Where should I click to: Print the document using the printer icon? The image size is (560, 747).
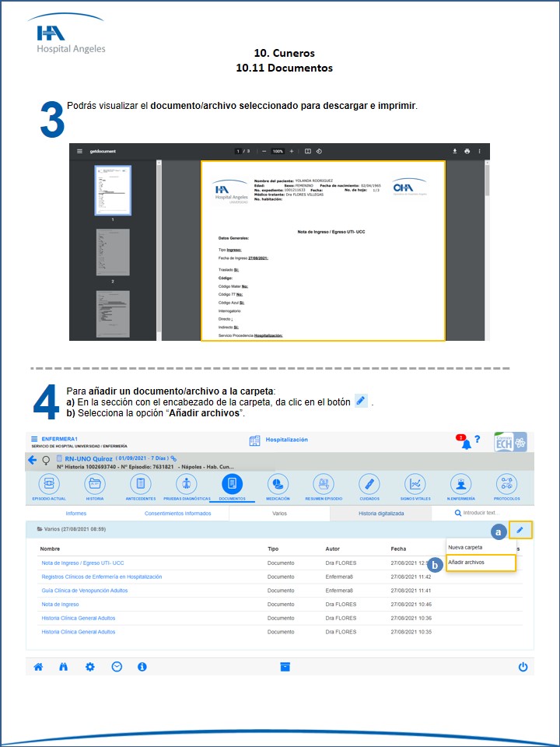[x=467, y=151]
